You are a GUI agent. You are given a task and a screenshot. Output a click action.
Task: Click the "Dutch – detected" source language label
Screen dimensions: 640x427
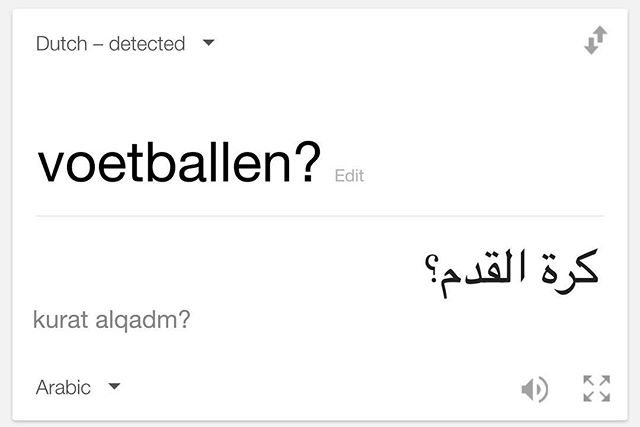click(110, 44)
